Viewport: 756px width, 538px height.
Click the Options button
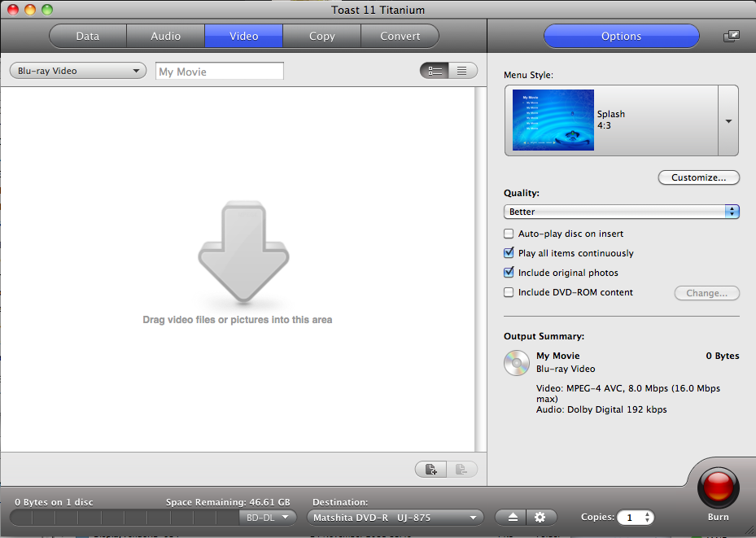tap(622, 36)
